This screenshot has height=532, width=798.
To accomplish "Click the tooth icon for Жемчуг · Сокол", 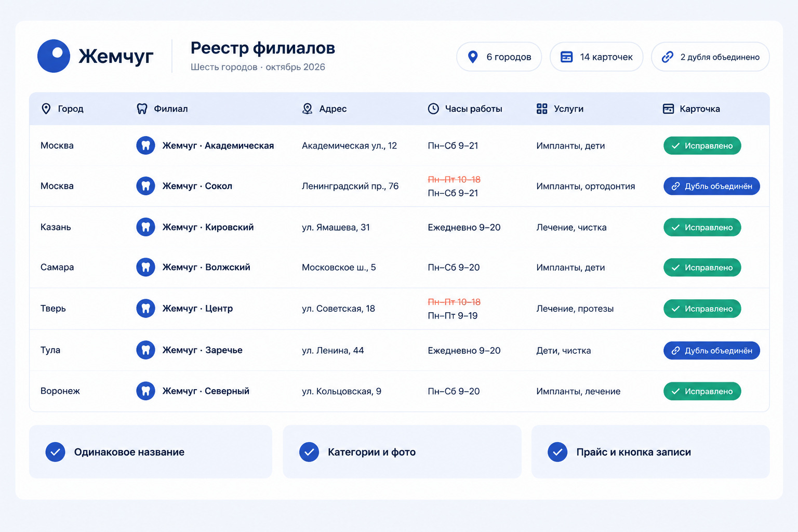I will (x=146, y=186).
